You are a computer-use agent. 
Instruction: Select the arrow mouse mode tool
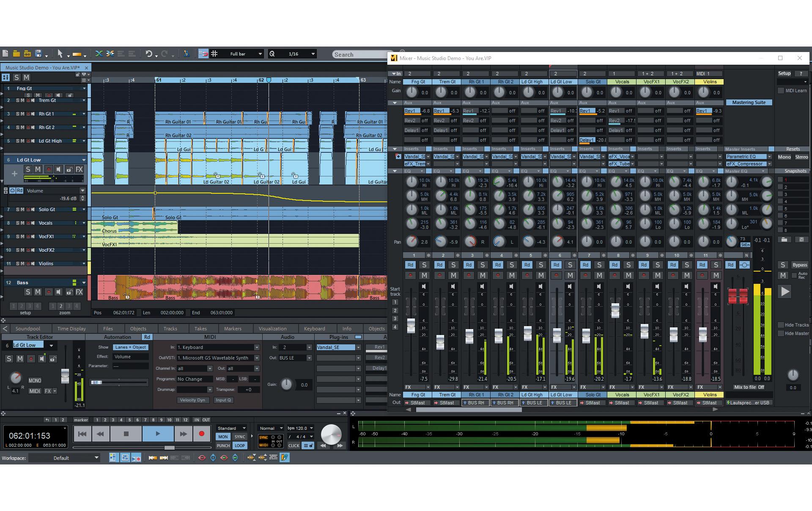coord(60,54)
